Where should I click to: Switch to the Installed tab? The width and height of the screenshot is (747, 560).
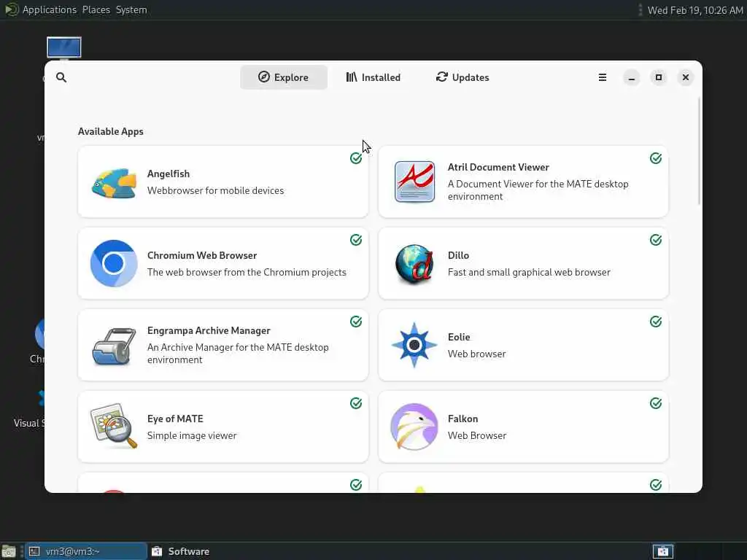pos(373,77)
